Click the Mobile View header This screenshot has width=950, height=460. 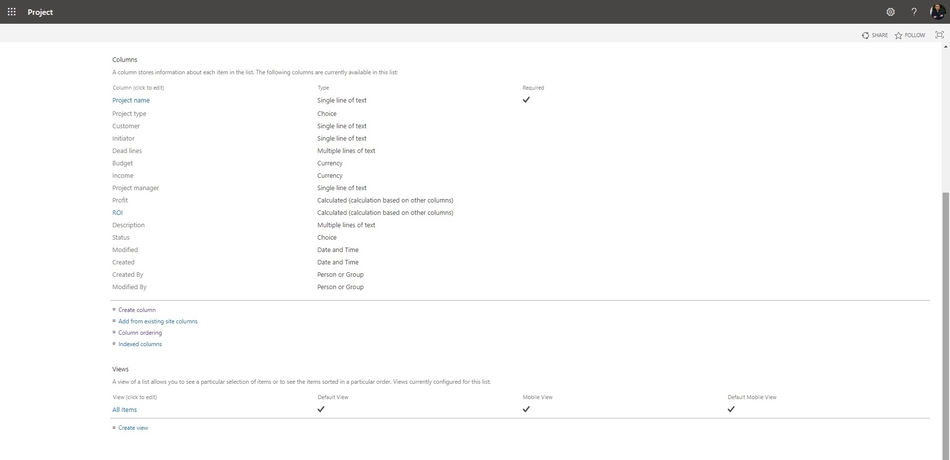[x=537, y=398]
